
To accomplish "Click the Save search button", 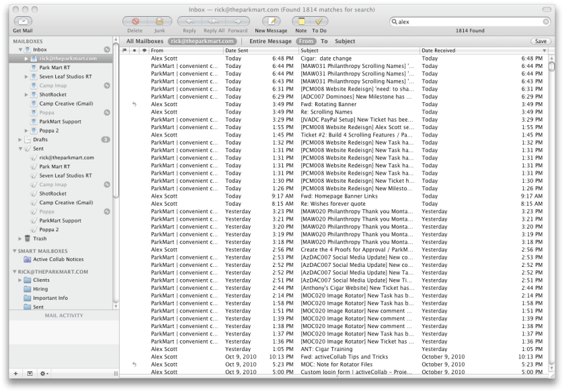I will [x=540, y=41].
